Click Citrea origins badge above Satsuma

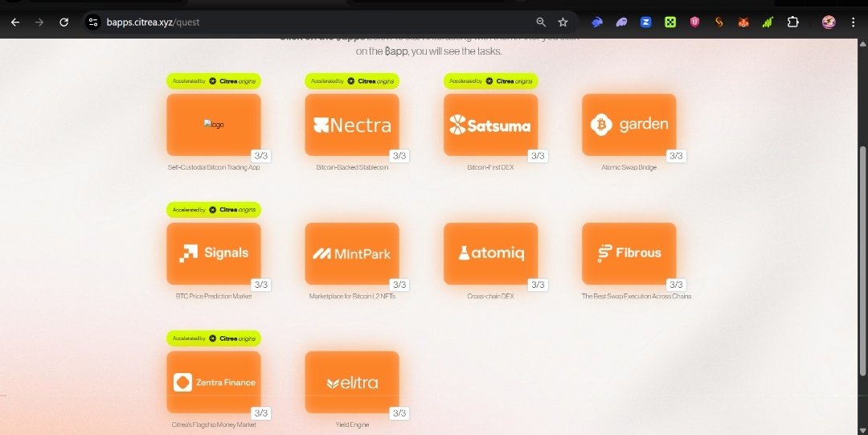pyautogui.click(x=490, y=81)
